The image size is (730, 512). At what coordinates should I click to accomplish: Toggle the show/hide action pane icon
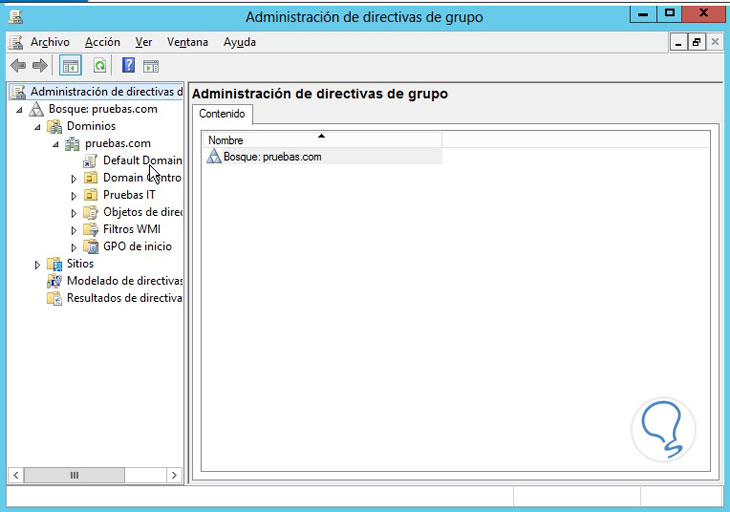click(x=151, y=66)
